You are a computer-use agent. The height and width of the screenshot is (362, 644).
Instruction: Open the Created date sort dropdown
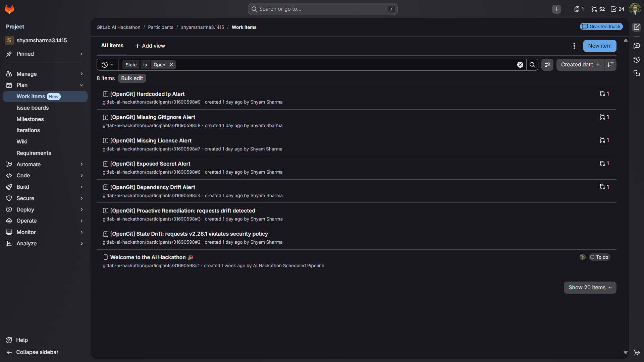[580, 65]
